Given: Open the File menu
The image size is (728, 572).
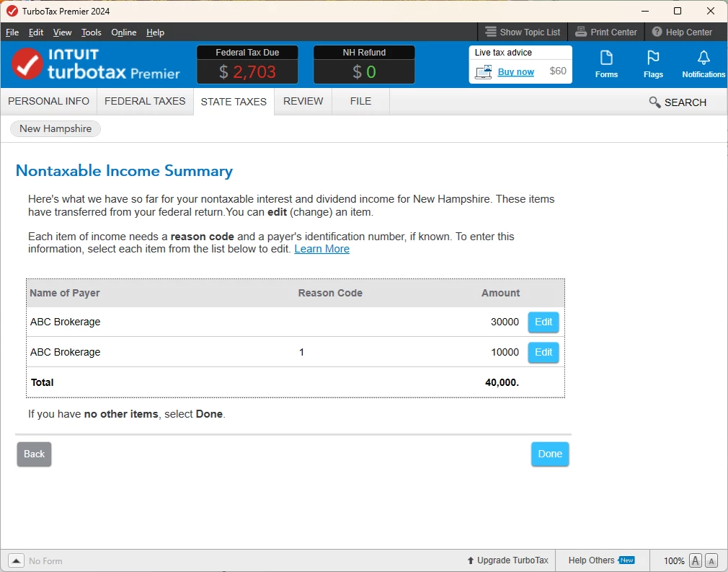Looking at the screenshot, I should click(x=12, y=32).
